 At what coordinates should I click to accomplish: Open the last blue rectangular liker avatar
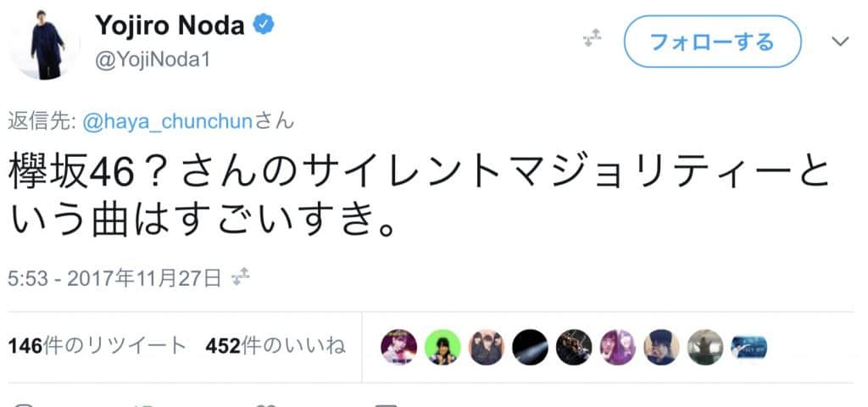(748, 347)
